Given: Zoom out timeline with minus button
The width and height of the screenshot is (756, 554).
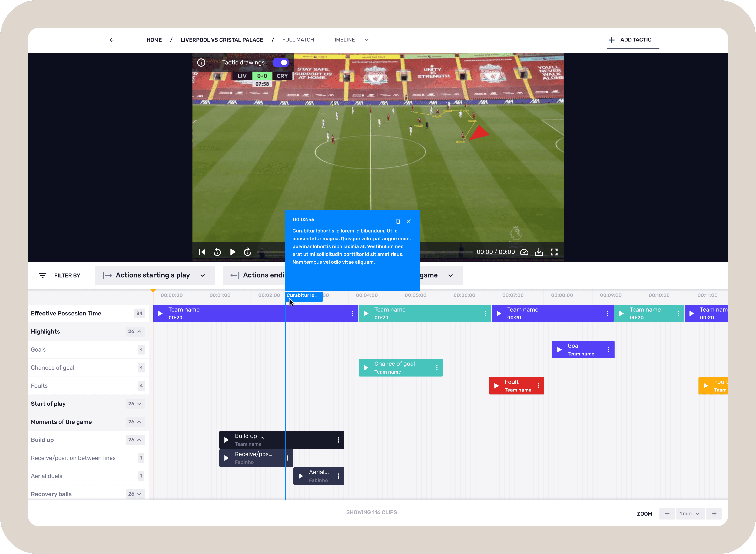Looking at the screenshot, I should (x=667, y=514).
